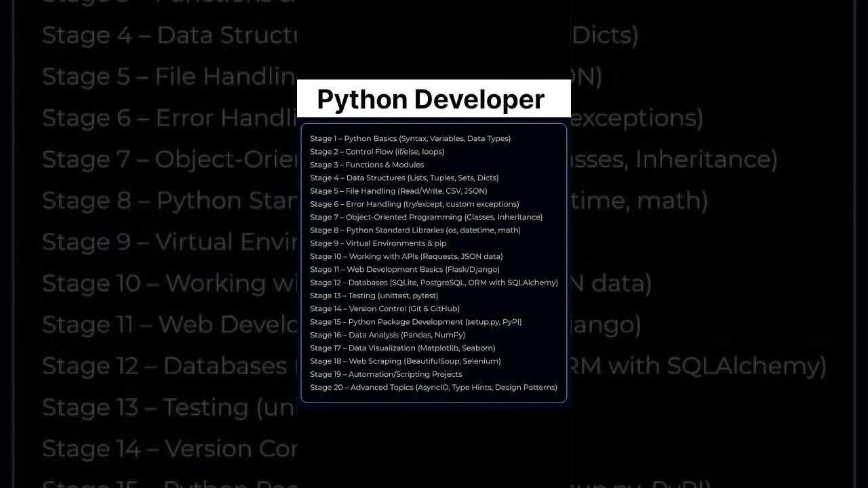
Task: Click Stage 10 Working with APIs in card
Action: point(406,256)
